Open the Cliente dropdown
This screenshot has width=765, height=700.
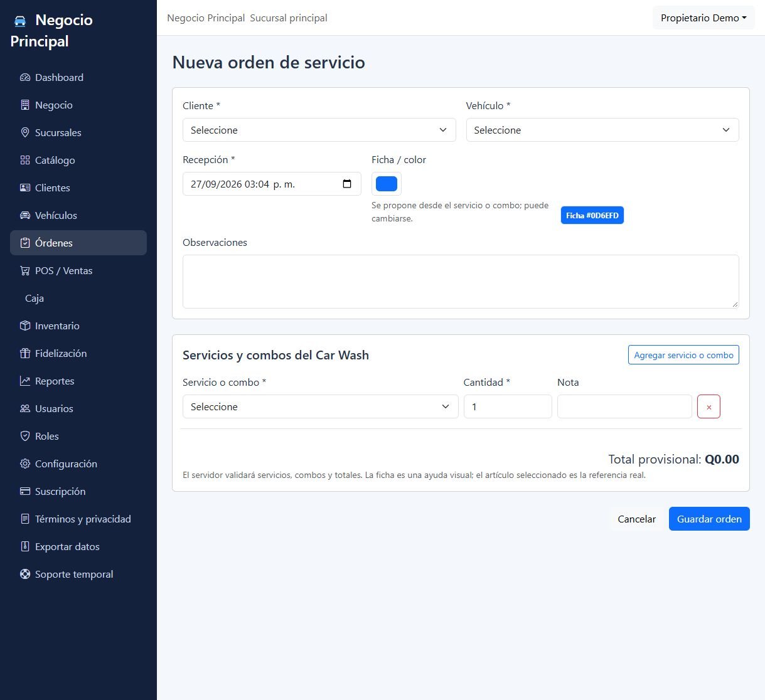(319, 130)
